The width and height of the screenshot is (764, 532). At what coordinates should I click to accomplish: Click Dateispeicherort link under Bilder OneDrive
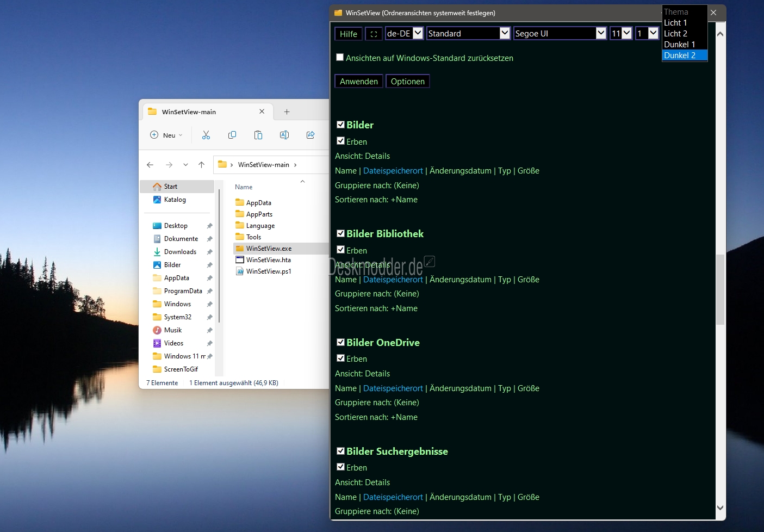point(393,388)
